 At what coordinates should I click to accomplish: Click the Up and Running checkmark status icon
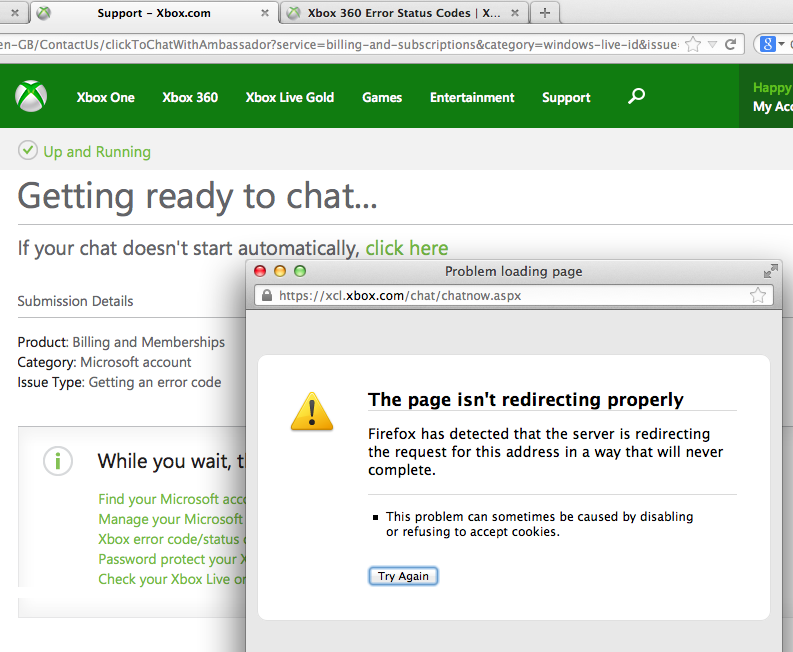point(28,150)
